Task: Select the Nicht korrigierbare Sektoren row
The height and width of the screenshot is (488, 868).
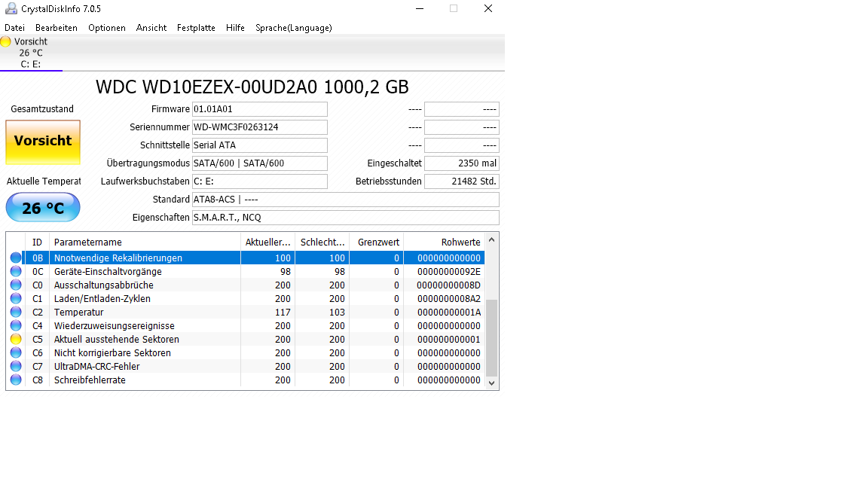Action: (x=246, y=352)
